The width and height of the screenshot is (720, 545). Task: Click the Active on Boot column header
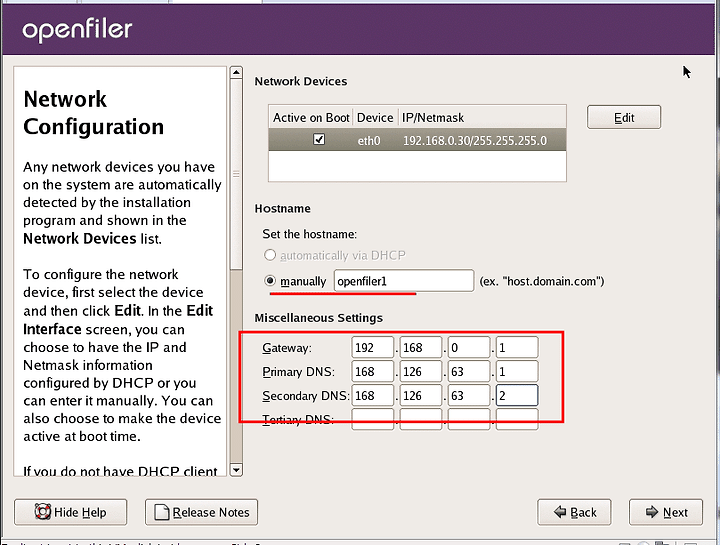(311, 118)
